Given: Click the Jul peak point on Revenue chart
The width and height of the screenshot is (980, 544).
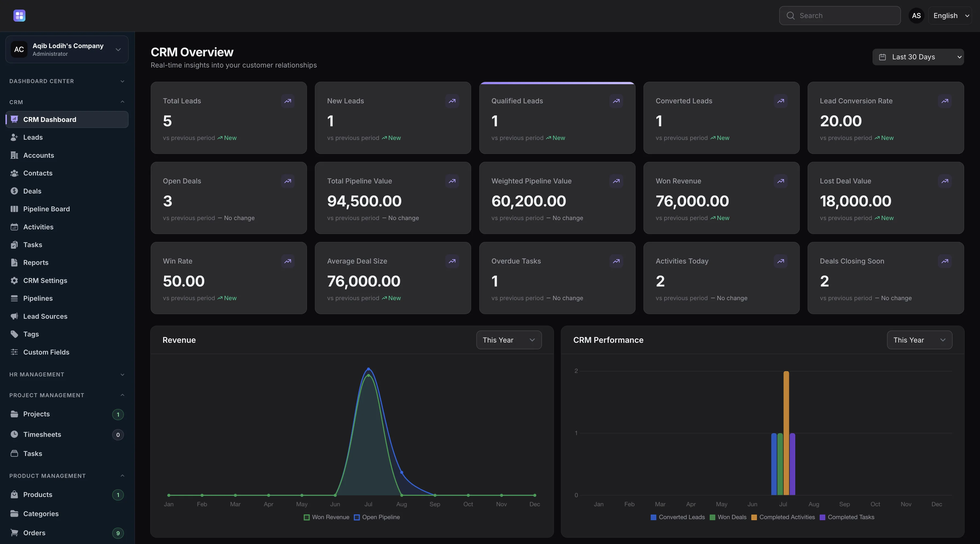Looking at the screenshot, I should (368, 369).
